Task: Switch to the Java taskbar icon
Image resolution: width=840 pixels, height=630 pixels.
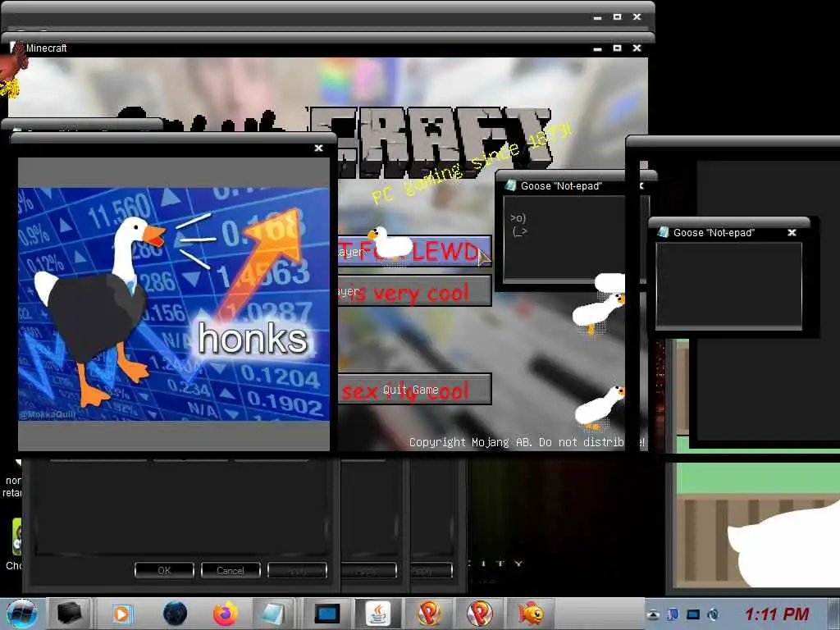Action: 377,614
